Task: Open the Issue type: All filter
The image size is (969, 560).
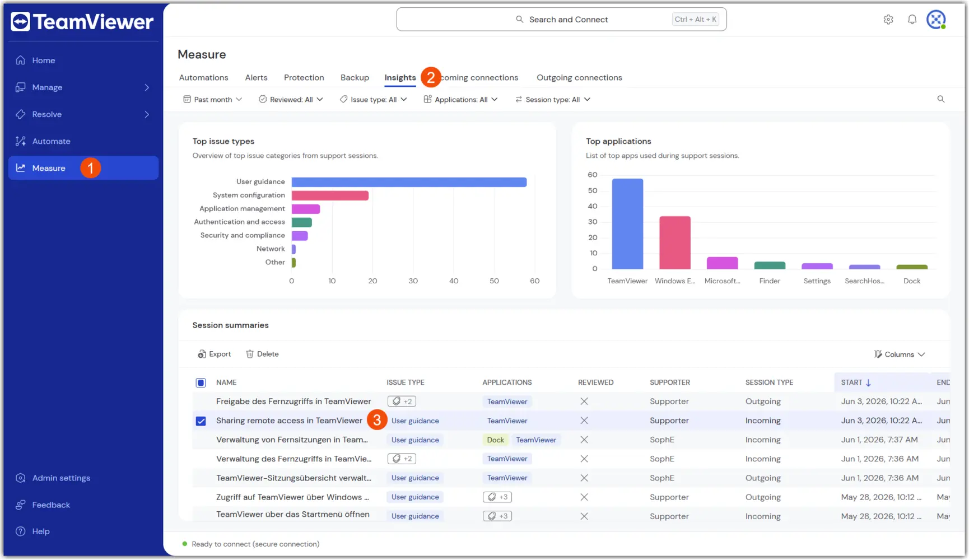Action: (x=373, y=99)
